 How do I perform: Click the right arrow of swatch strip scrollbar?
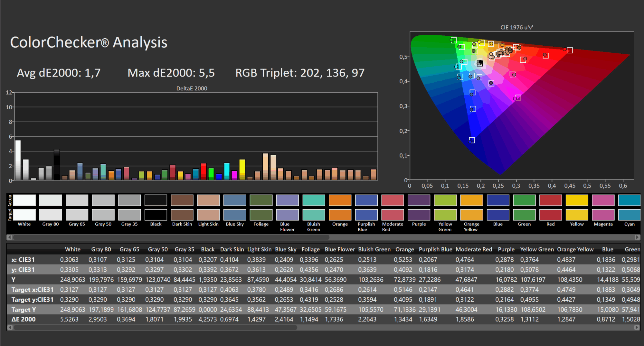point(637,237)
